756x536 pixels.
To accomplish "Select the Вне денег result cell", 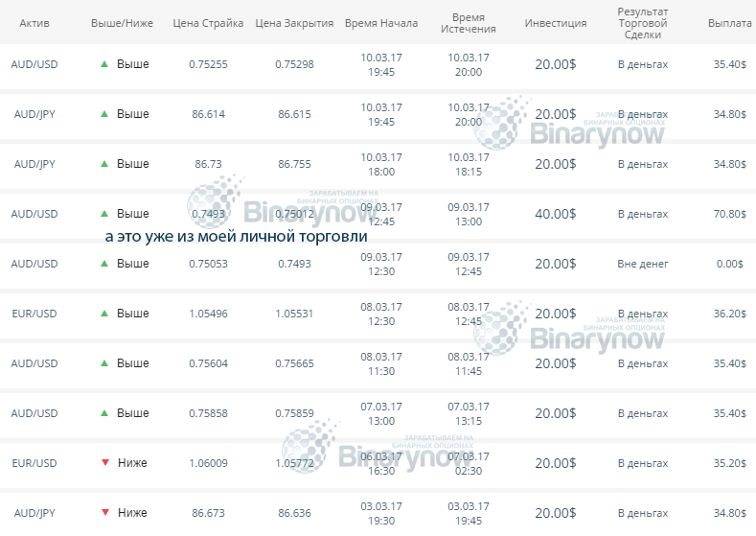I will (x=642, y=264).
